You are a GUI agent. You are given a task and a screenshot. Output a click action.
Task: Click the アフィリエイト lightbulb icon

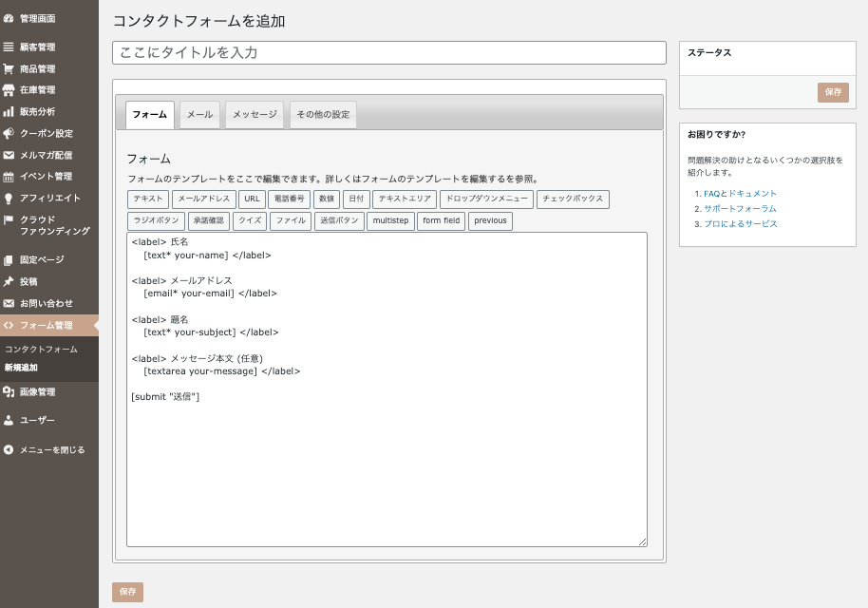point(9,199)
